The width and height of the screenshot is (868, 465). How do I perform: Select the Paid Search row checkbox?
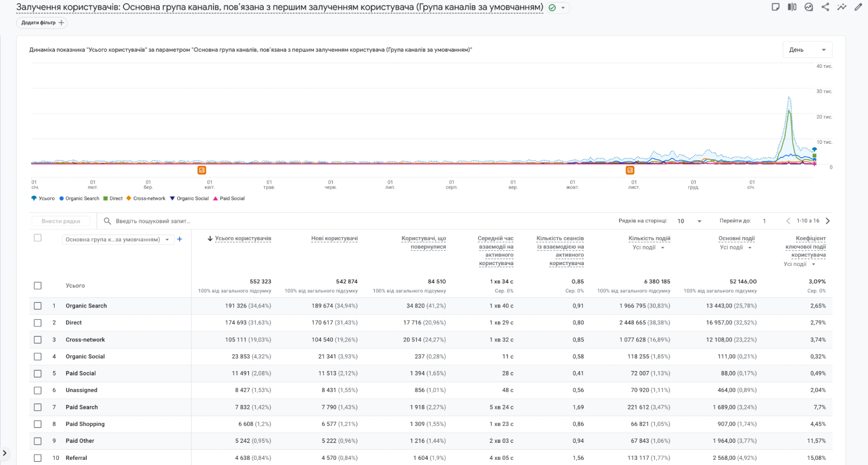(x=38, y=407)
